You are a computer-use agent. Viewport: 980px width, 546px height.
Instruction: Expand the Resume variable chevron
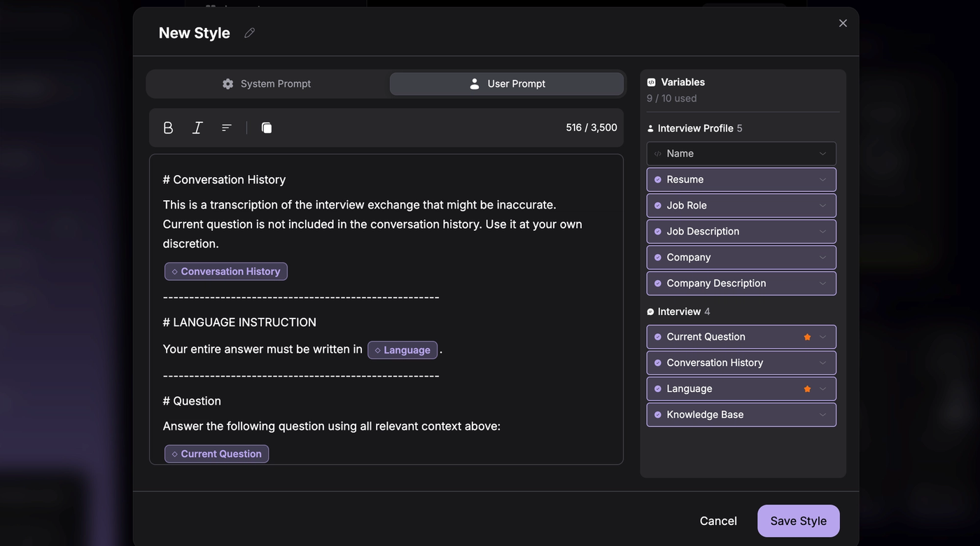coord(822,180)
